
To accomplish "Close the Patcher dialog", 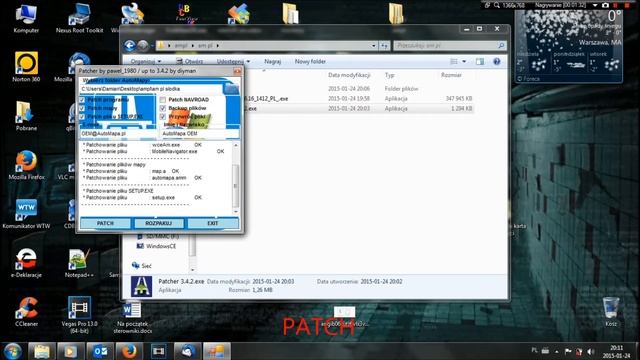I will 237,71.
